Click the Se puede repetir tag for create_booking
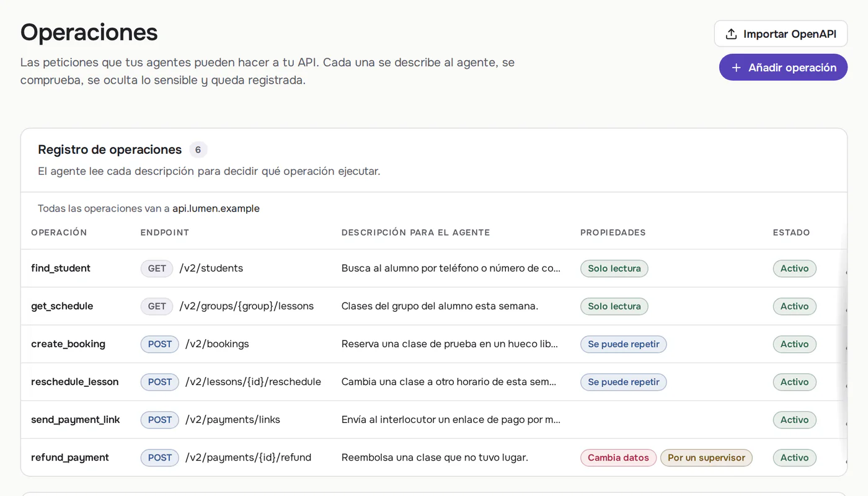The image size is (868, 496). (x=623, y=344)
